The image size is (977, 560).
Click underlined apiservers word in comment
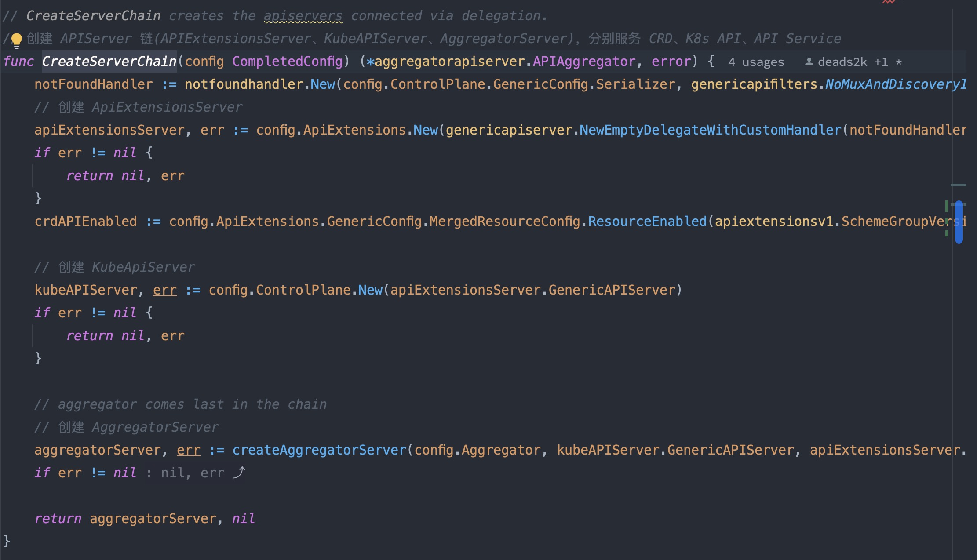[x=303, y=16]
